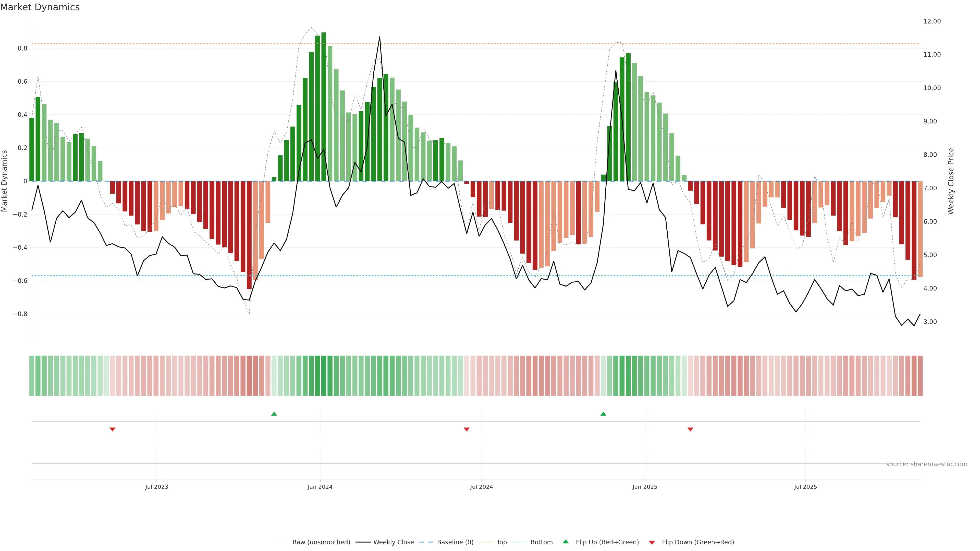The height and width of the screenshot is (551, 980).
Task: Toggle the Baseline (0) legend entry
Action: pyautogui.click(x=455, y=542)
